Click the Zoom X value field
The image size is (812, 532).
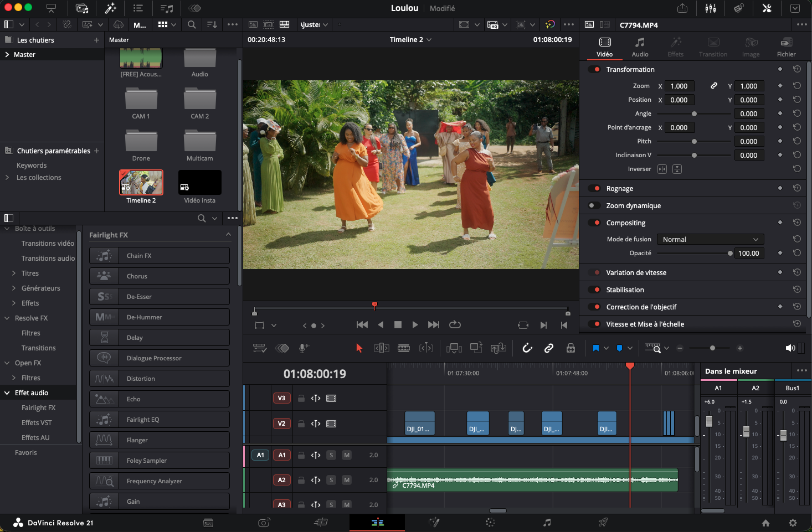click(x=680, y=86)
